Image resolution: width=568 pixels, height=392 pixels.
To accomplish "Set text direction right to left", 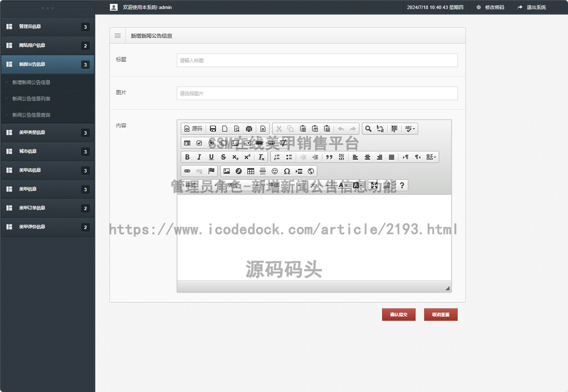I will coord(418,157).
